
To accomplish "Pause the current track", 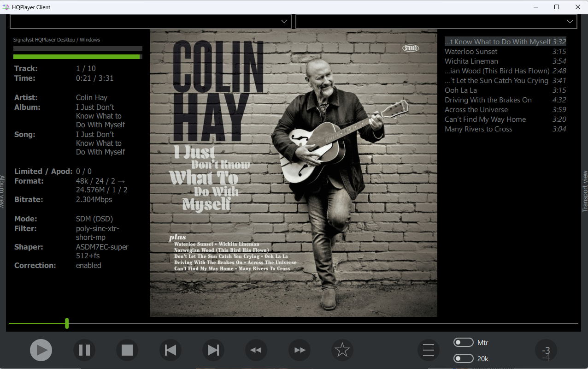I will [84, 351].
